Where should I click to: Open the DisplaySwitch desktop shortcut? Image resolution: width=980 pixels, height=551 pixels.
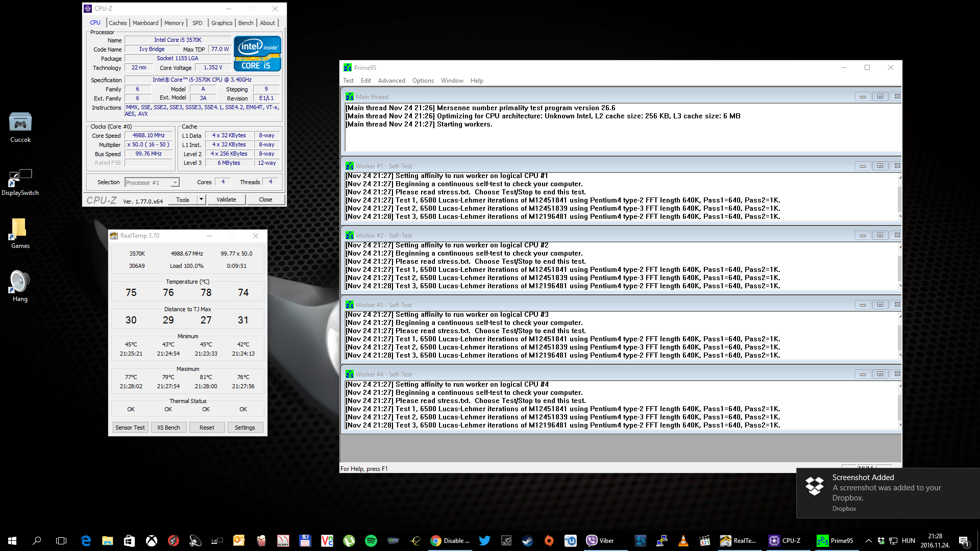click(20, 182)
